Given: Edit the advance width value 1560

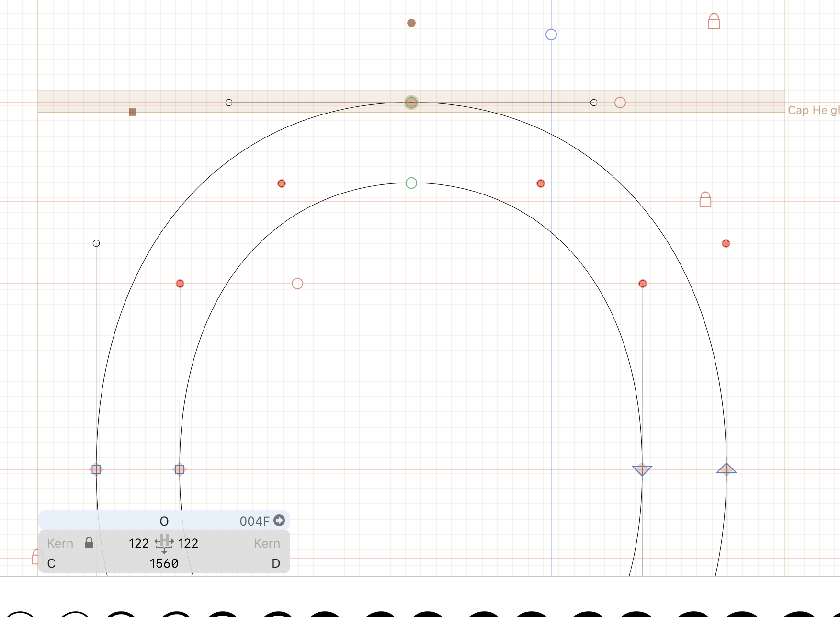Looking at the screenshot, I should [x=164, y=563].
